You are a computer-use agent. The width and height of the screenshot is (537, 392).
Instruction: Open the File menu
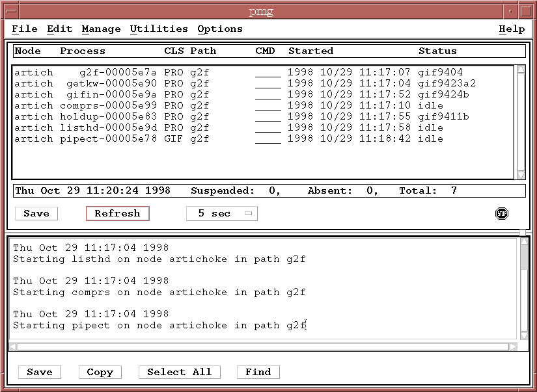25,29
